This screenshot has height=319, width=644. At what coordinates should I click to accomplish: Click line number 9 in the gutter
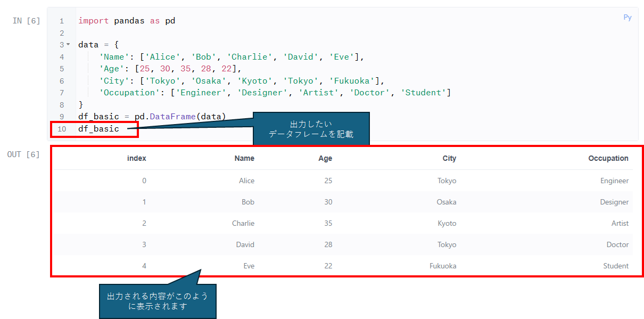(62, 117)
